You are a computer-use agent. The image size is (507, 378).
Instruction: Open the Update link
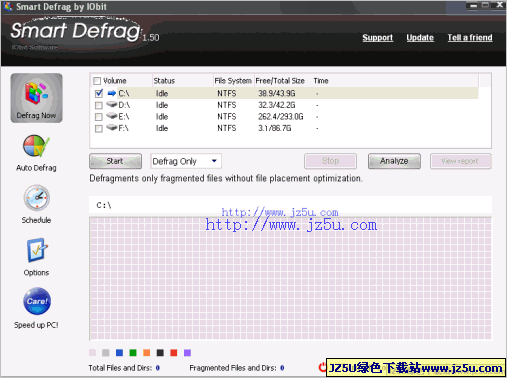pos(420,38)
